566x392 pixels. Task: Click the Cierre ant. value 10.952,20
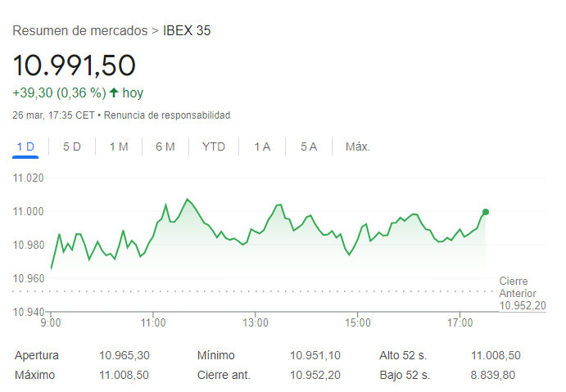[315, 375]
